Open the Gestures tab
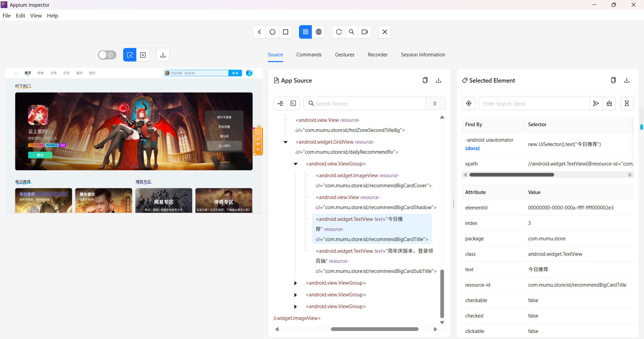The width and height of the screenshot is (644, 339). coord(345,55)
